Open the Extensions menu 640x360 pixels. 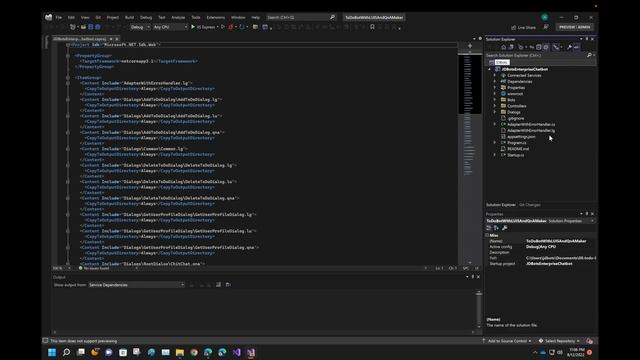click(216, 18)
